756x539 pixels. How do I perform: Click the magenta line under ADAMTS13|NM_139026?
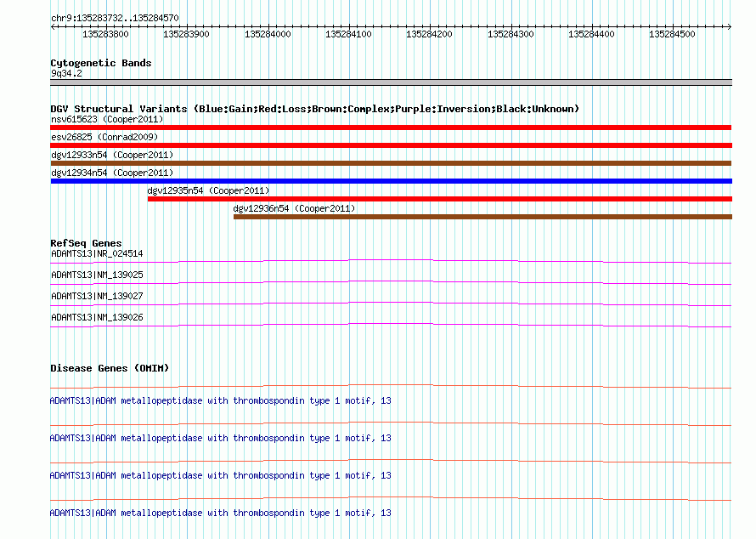pos(391,326)
